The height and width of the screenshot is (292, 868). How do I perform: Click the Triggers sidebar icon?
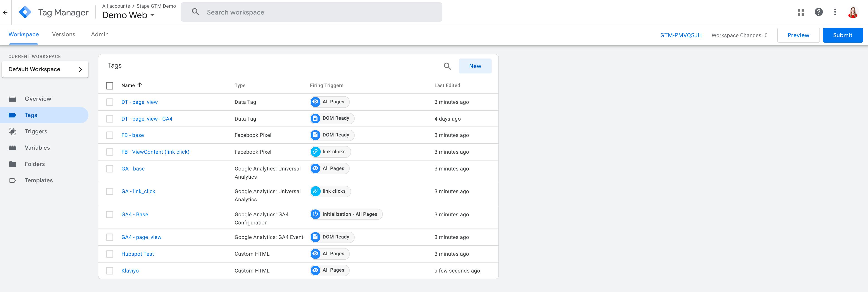(x=12, y=131)
